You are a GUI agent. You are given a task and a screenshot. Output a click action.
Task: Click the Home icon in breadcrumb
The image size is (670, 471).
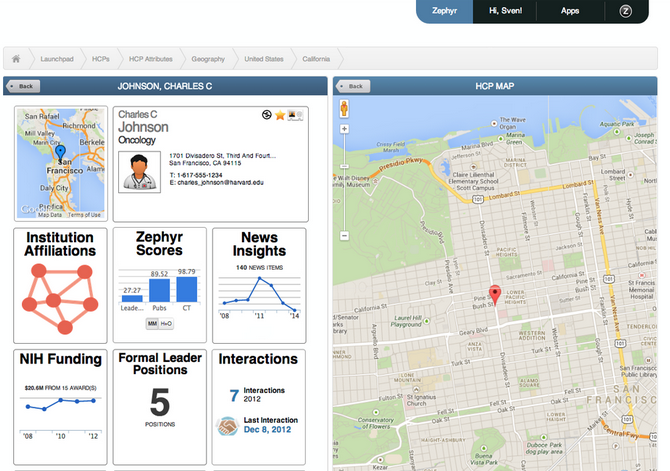coord(16,59)
